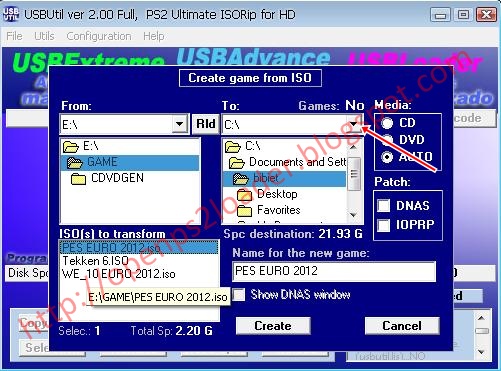Image resolution: width=501 pixels, height=371 pixels.
Task: Open the From drive dropdown
Action: click(179, 124)
